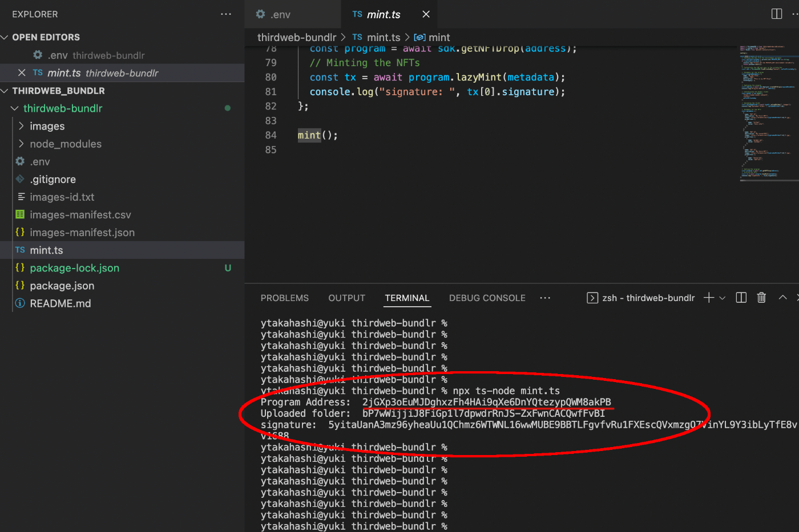The width and height of the screenshot is (799, 532).
Task: Click the braces icon of package-lock.json
Action: click(x=20, y=267)
